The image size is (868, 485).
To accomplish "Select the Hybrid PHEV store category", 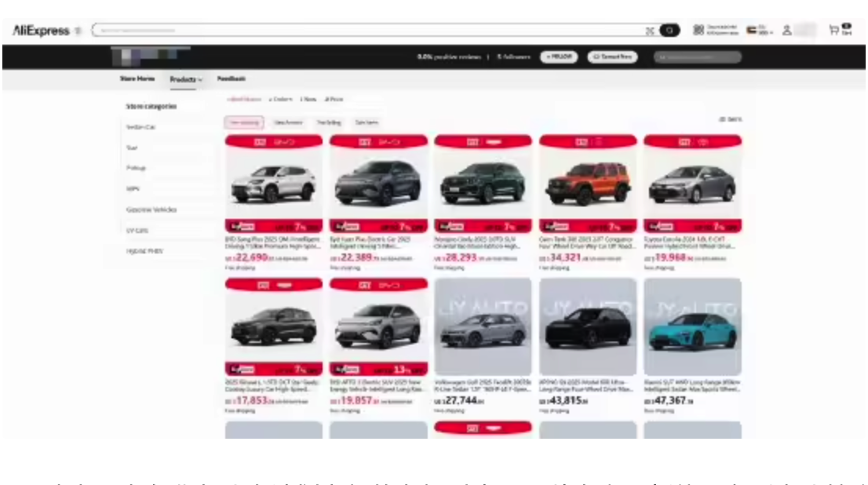I will [144, 251].
